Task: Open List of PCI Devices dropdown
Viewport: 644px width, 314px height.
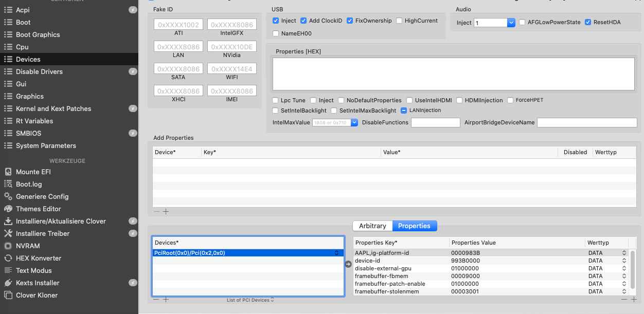Action: [251, 300]
